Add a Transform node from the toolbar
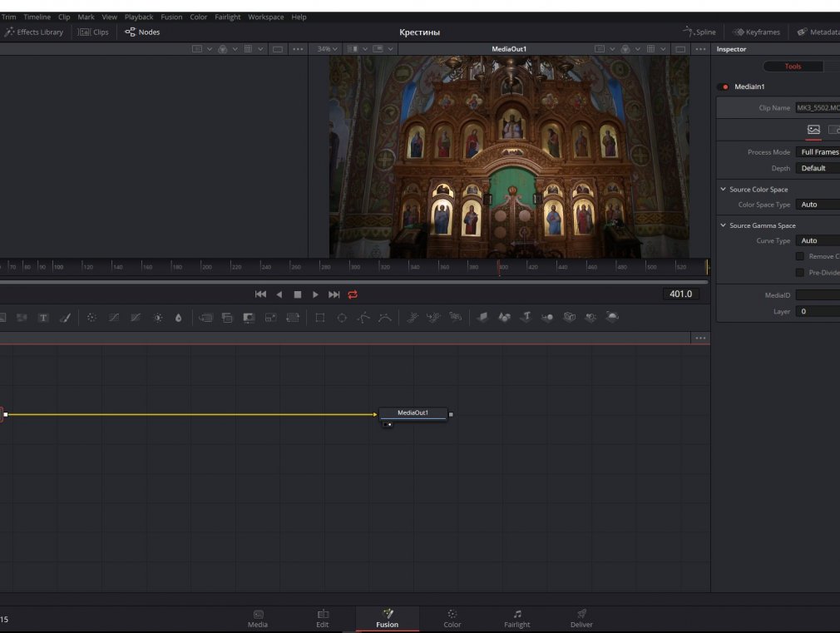Viewport: 840px width, 633px height. 293,318
